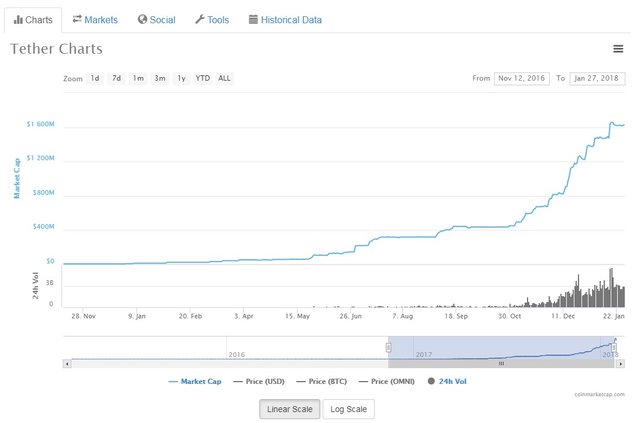
Task: Open the Social tab
Action: coord(157,20)
